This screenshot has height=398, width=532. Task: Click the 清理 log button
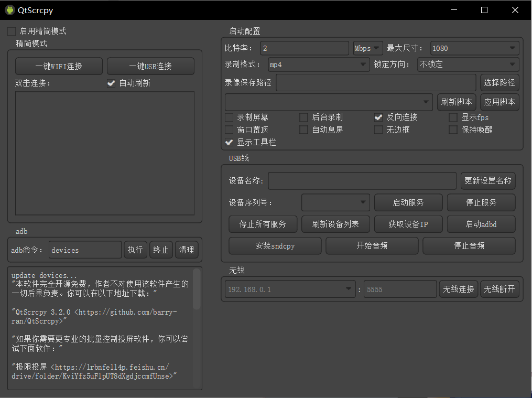point(187,250)
